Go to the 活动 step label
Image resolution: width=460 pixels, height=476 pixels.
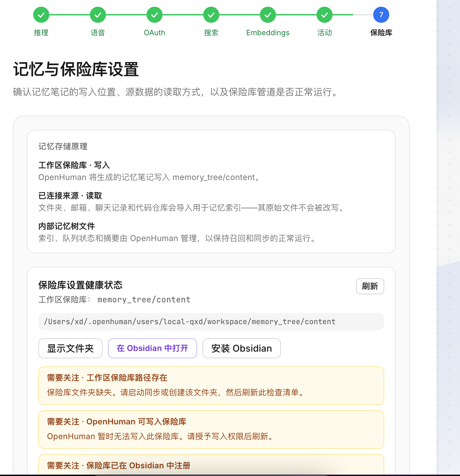(325, 33)
